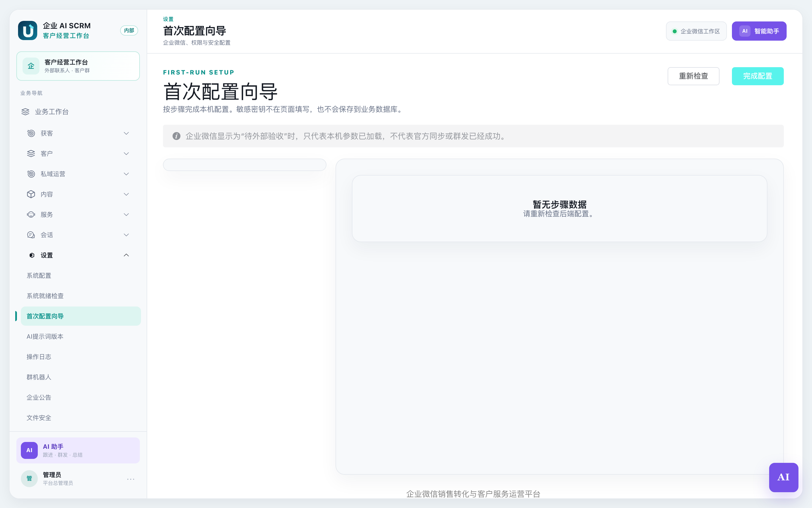
Task: Open 文件安全 page
Action: click(81, 418)
